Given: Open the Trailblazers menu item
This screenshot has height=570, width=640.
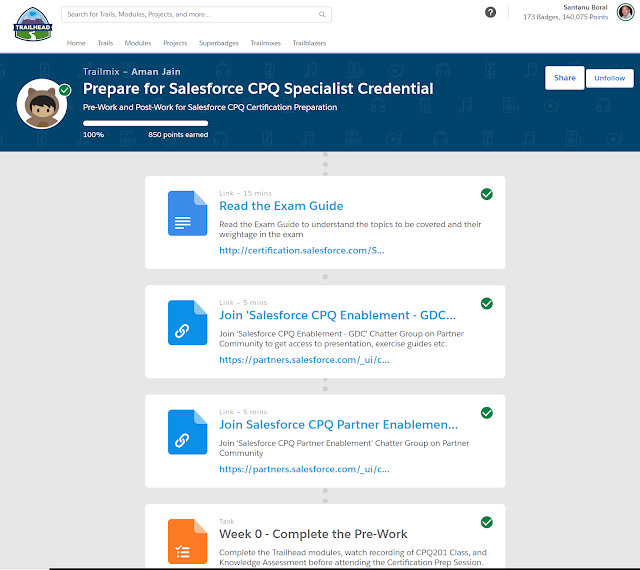Looking at the screenshot, I should pyautogui.click(x=309, y=43).
